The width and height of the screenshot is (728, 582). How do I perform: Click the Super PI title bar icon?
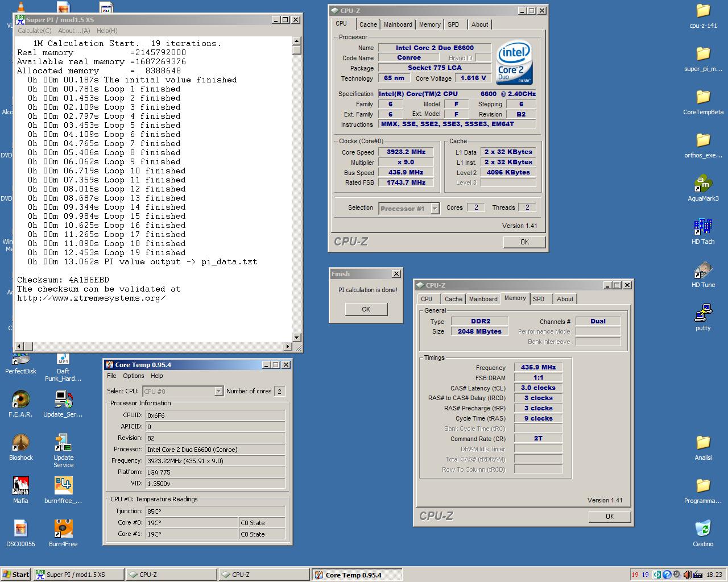[x=20, y=19]
